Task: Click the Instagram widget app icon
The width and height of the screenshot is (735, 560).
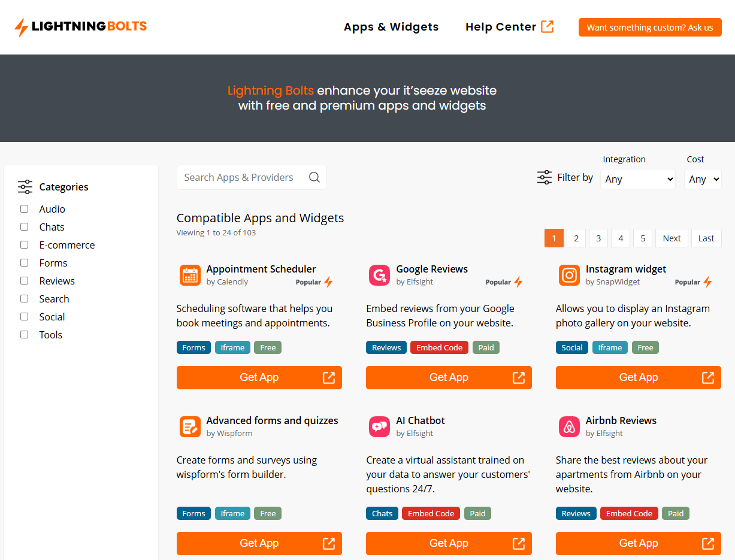Action: pos(569,275)
